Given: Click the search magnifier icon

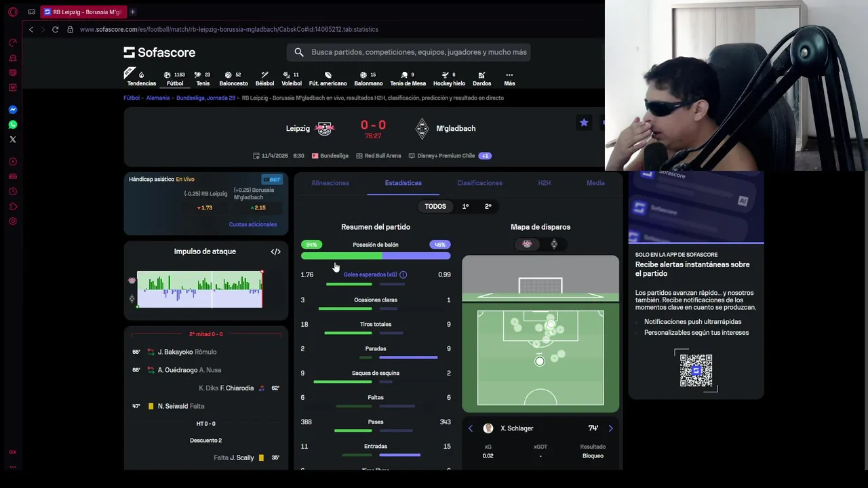Looking at the screenshot, I should (x=299, y=52).
